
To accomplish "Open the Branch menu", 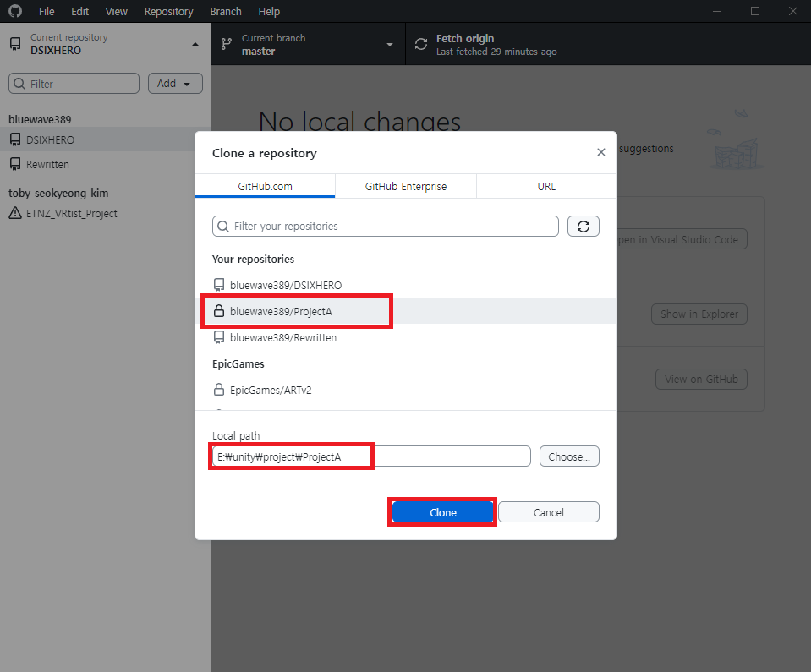I will (x=226, y=11).
